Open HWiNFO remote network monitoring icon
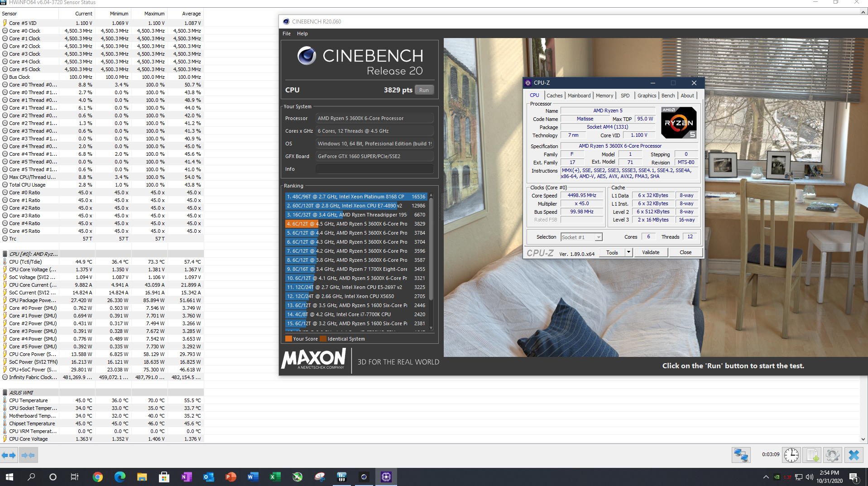This screenshot has height=486, width=868. tap(741, 455)
